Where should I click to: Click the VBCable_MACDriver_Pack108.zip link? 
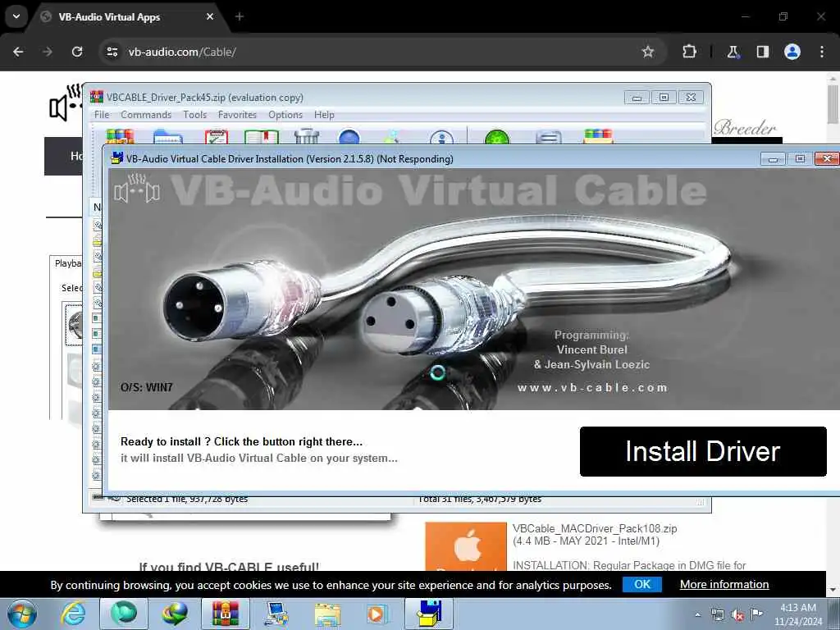595,529
